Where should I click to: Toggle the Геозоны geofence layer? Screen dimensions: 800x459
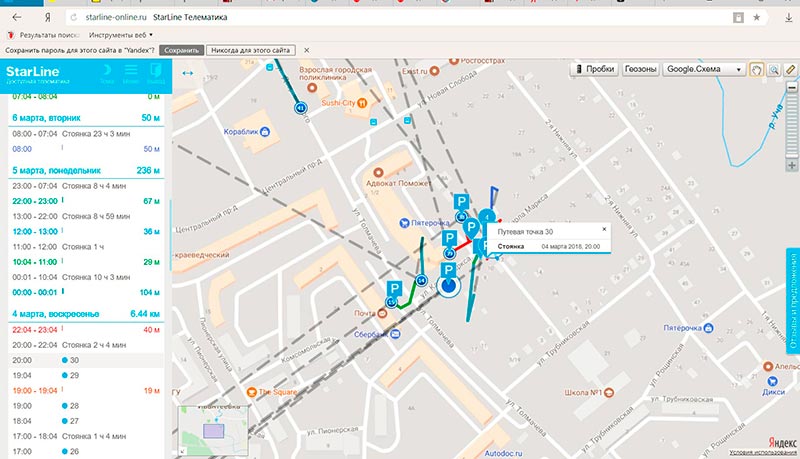click(640, 69)
